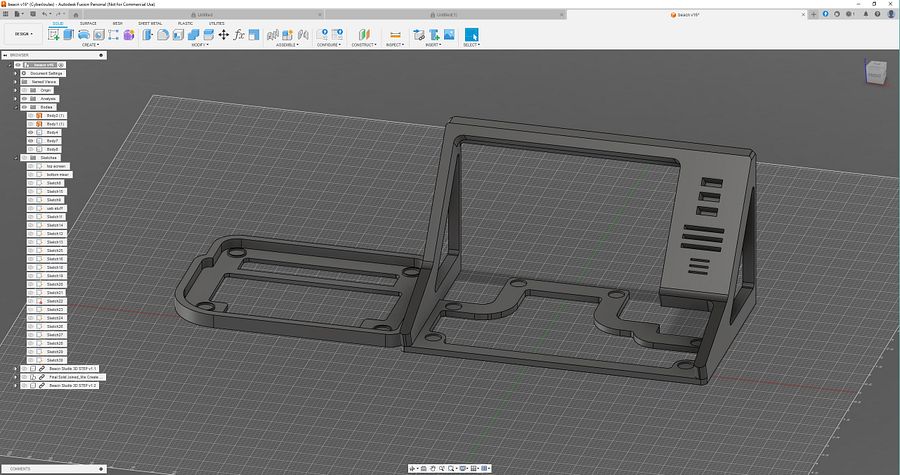
Task: Toggle visibility of the Bodies folder
Action: coord(25,107)
